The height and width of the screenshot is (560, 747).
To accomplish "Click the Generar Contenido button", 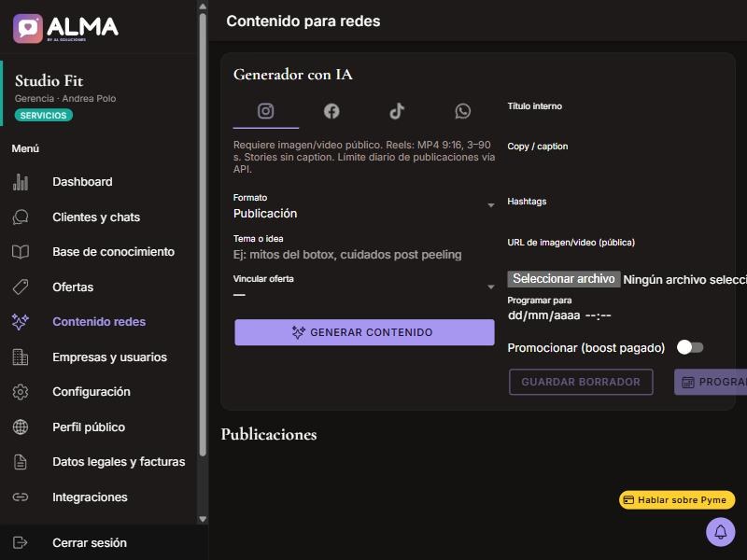I will [364, 332].
